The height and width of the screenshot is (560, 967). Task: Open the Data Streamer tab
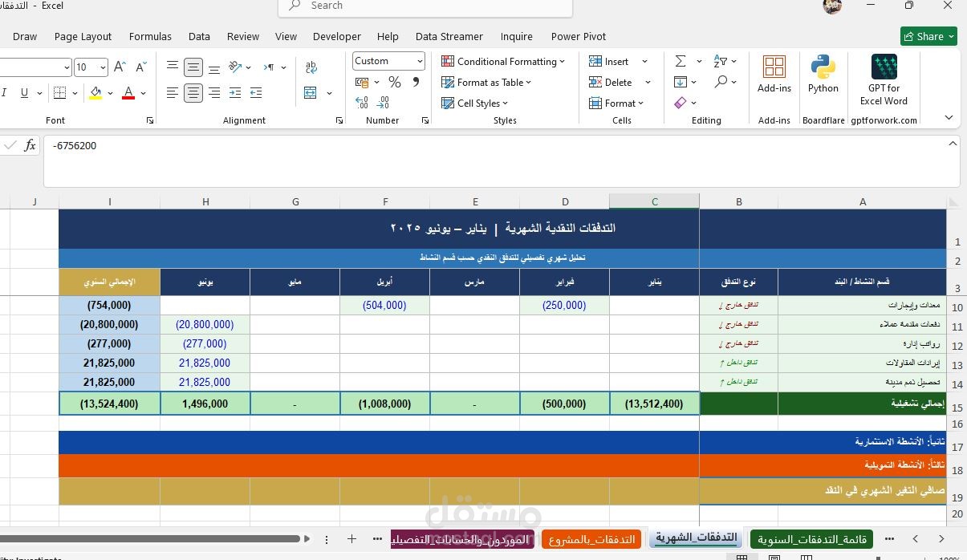coord(449,36)
